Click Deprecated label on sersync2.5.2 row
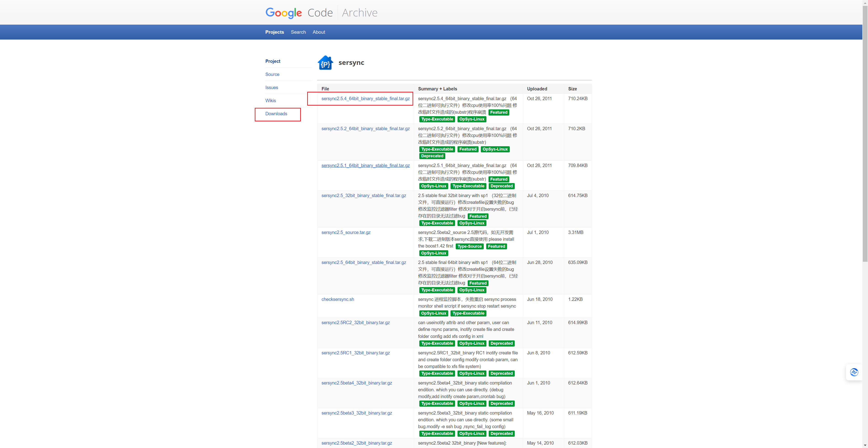Image resolution: width=868 pixels, height=448 pixels. [x=432, y=156]
